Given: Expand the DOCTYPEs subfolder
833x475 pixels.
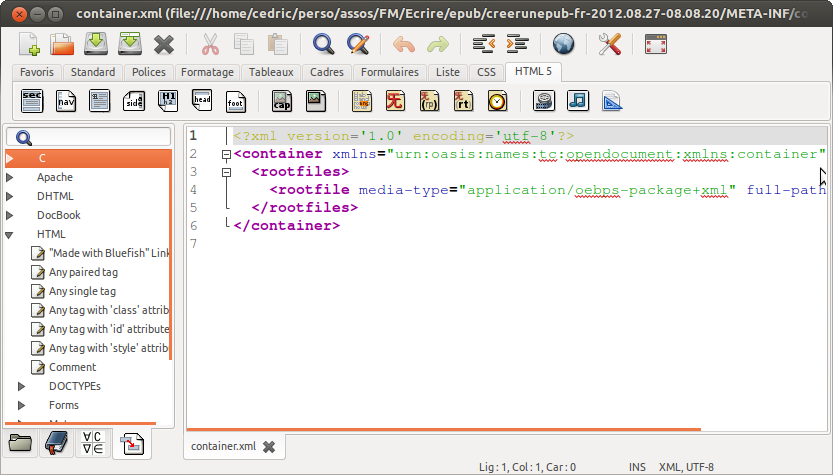Looking at the screenshot, I should tap(21, 386).
